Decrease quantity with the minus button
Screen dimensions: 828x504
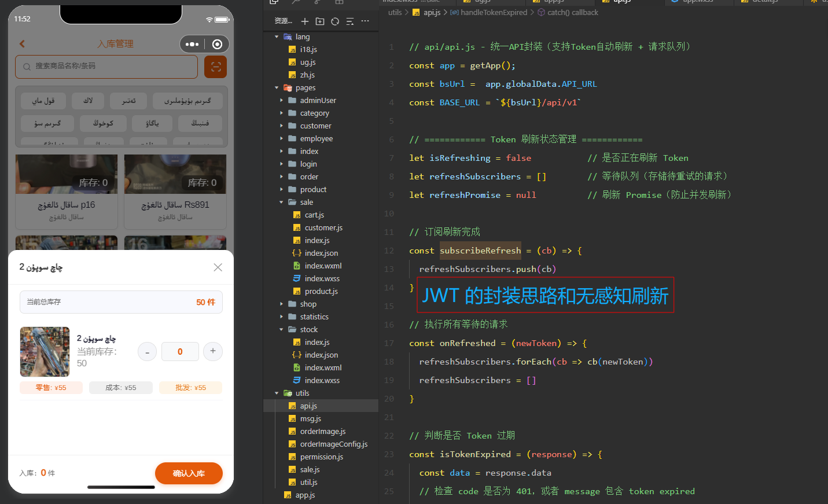pos(147,352)
